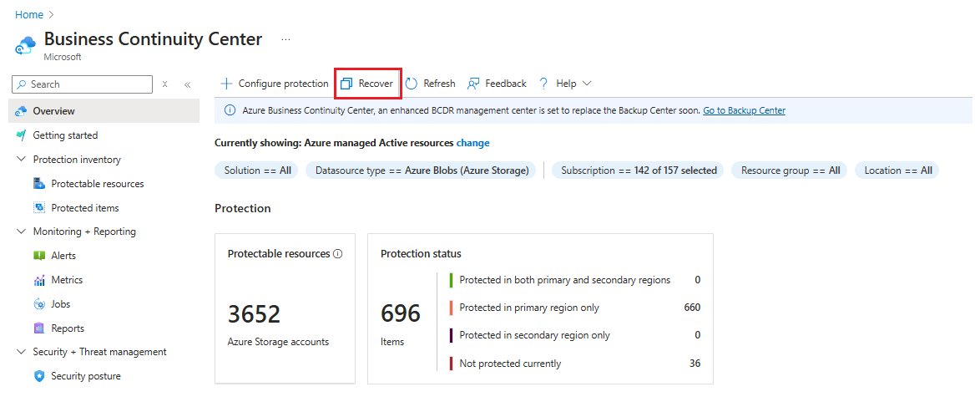980x402 pixels.
Task: Click the Feedback button label
Action: tap(506, 84)
